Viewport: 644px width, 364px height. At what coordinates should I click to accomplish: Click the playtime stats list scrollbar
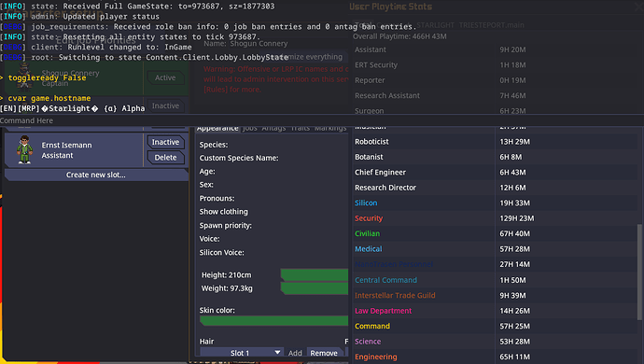(639, 272)
